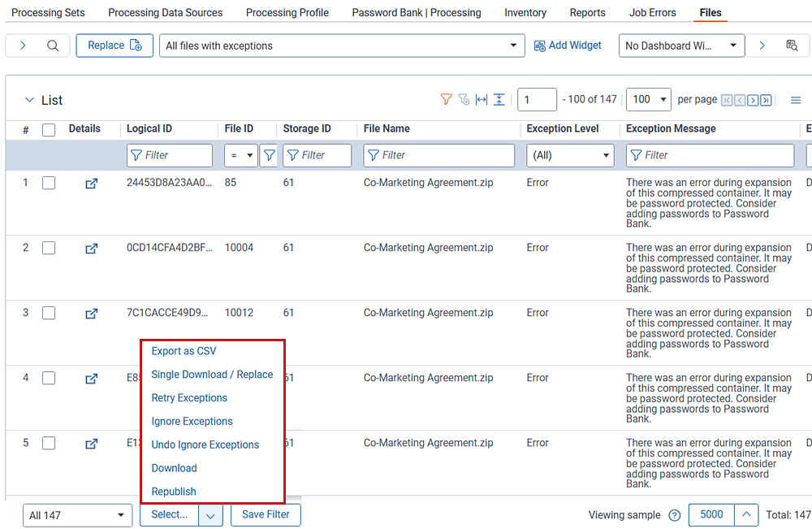Choose Retry Exceptions from the menu
This screenshot has width=812, height=529.
point(189,397)
